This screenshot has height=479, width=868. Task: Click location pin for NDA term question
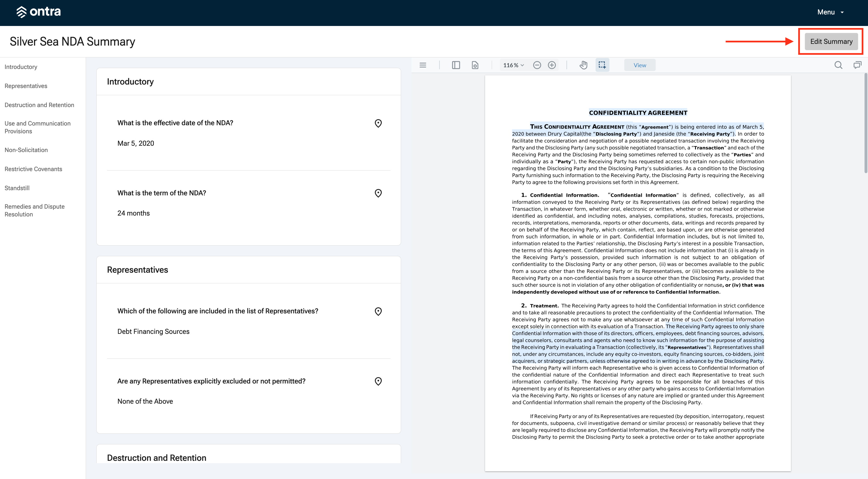click(x=378, y=193)
